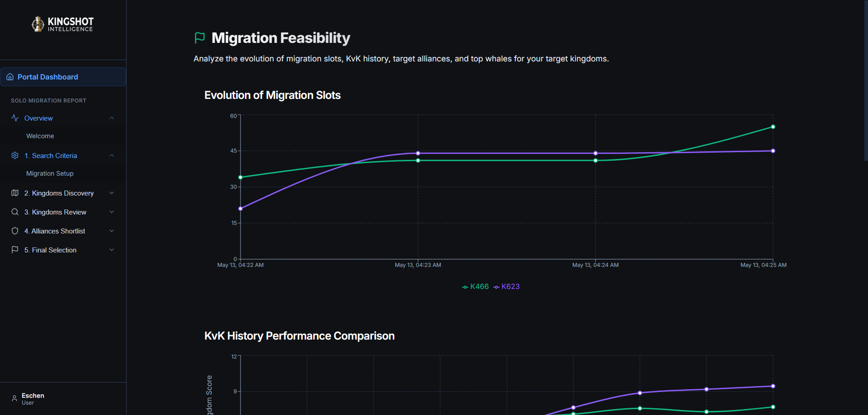Open the Welcome page
The width and height of the screenshot is (868, 415).
(x=40, y=136)
